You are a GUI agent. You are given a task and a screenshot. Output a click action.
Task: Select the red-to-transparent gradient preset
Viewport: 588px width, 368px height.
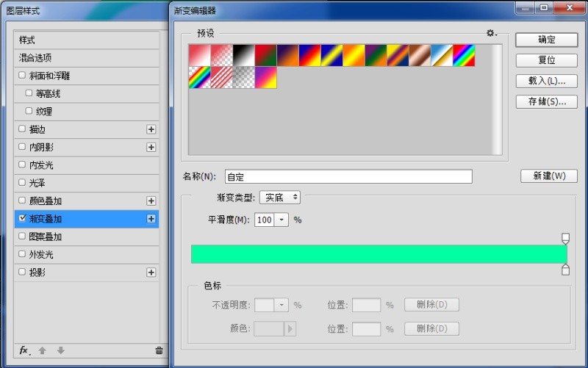tap(222, 56)
